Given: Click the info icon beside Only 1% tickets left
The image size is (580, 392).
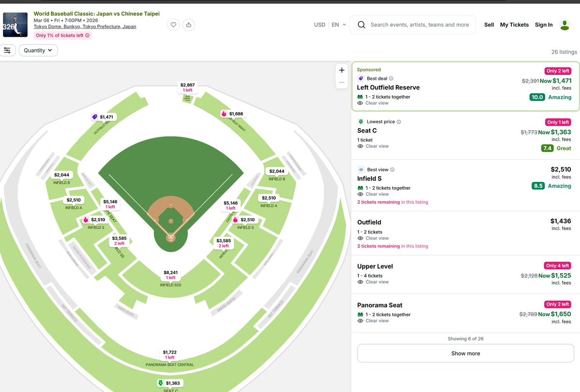Looking at the screenshot, I should tap(87, 35).
